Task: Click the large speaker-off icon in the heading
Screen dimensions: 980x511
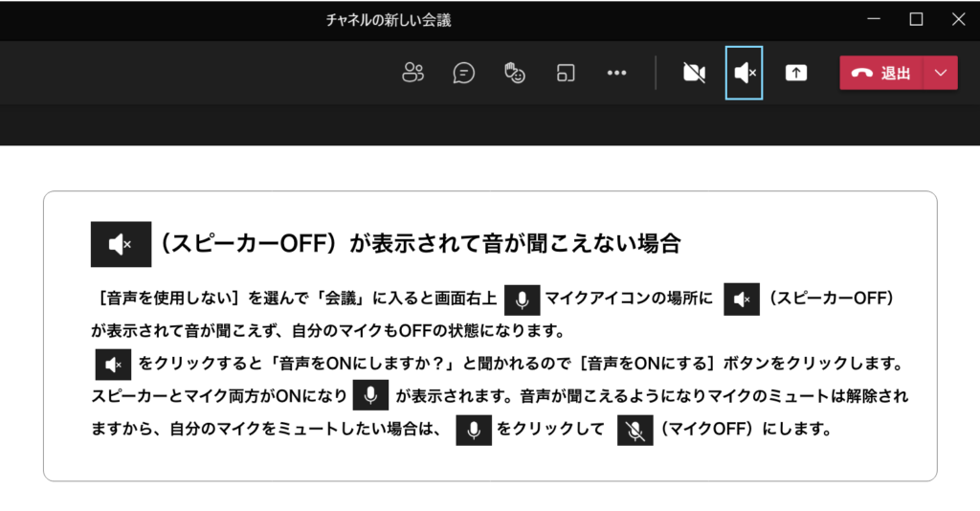Action: 121,244
